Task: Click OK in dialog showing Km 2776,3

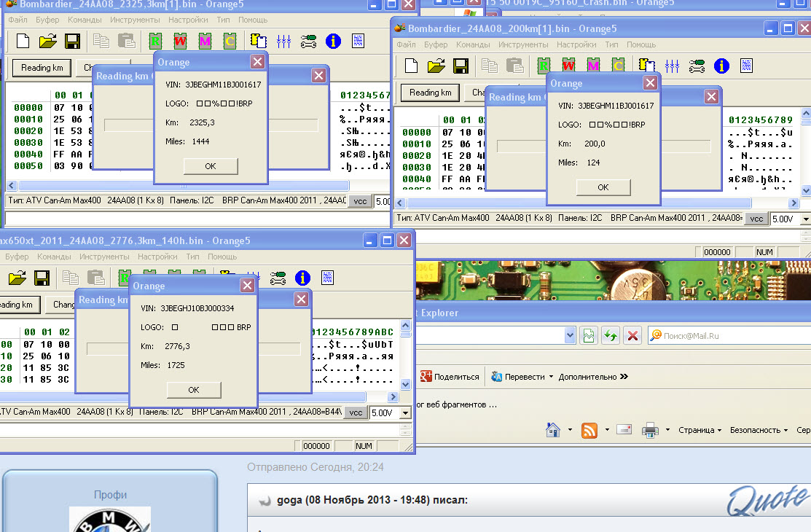Action: pyautogui.click(x=194, y=390)
